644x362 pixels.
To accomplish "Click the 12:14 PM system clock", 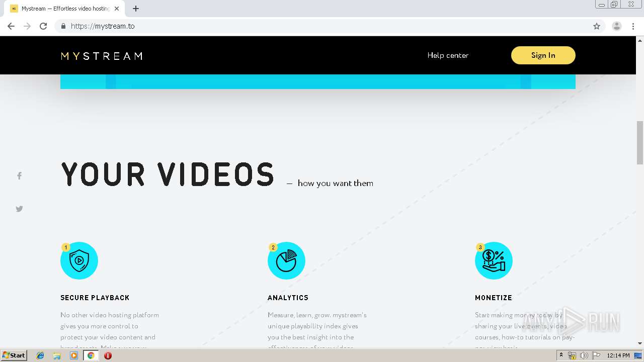I will click(618, 355).
